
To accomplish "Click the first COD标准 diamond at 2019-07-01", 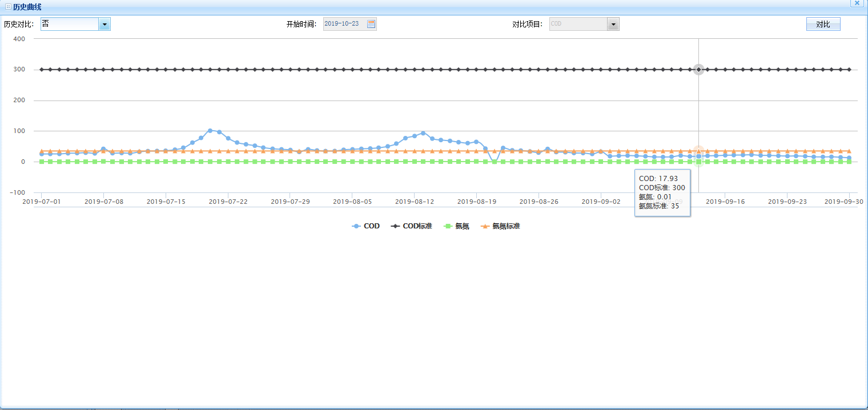I will click(41, 70).
